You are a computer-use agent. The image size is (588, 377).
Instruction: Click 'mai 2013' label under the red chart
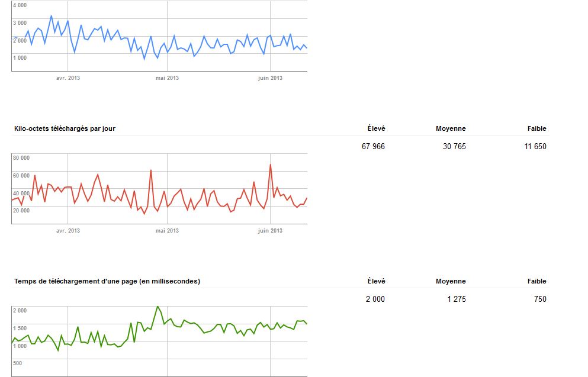[167, 230]
